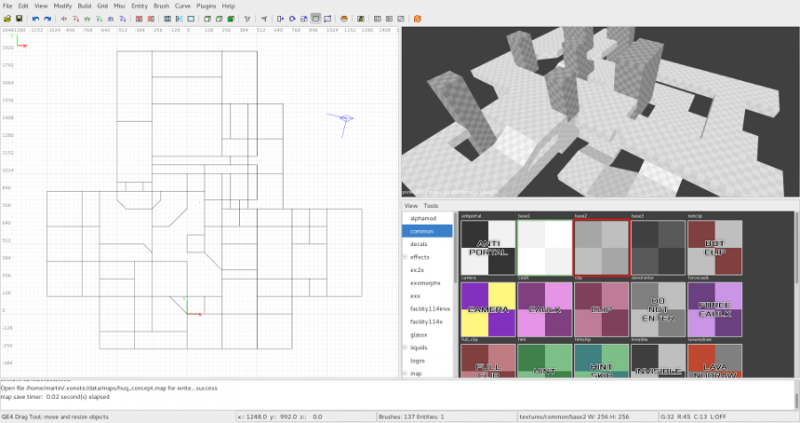Click the orange refresh icon in toolbar
Image resolution: width=800 pixels, height=423 pixels.
pyautogui.click(x=417, y=18)
